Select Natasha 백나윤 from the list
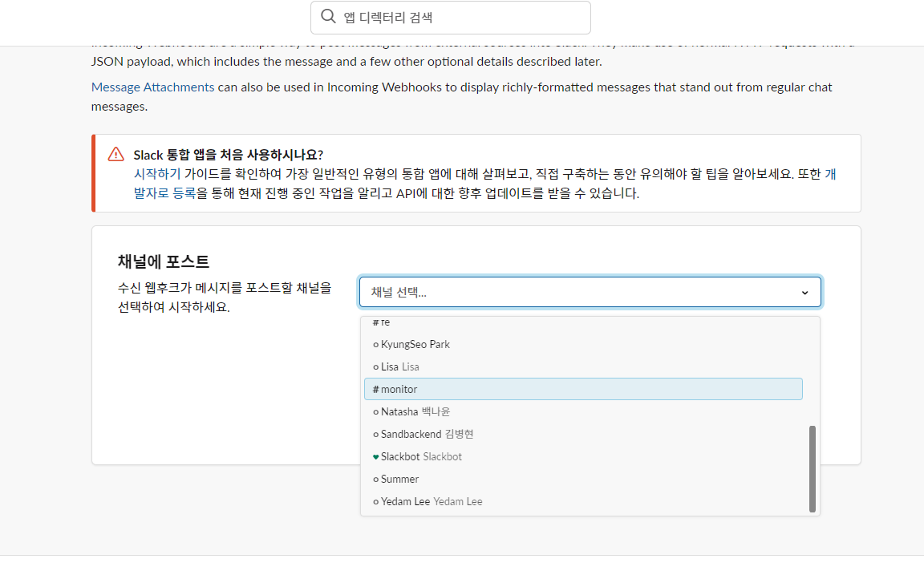 pos(583,411)
